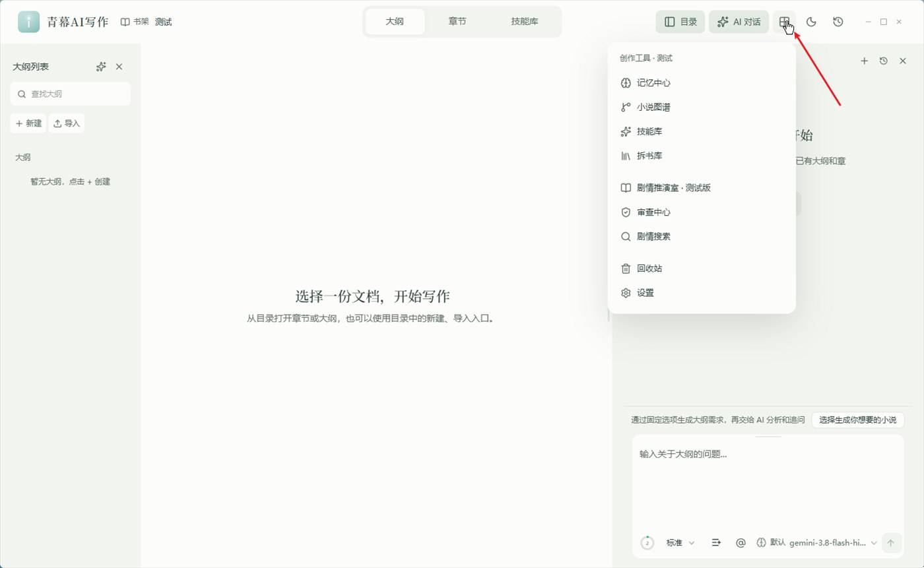Click the 青幕AI写作 app logo
Viewport: 924px width, 568px height.
coord(28,22)
